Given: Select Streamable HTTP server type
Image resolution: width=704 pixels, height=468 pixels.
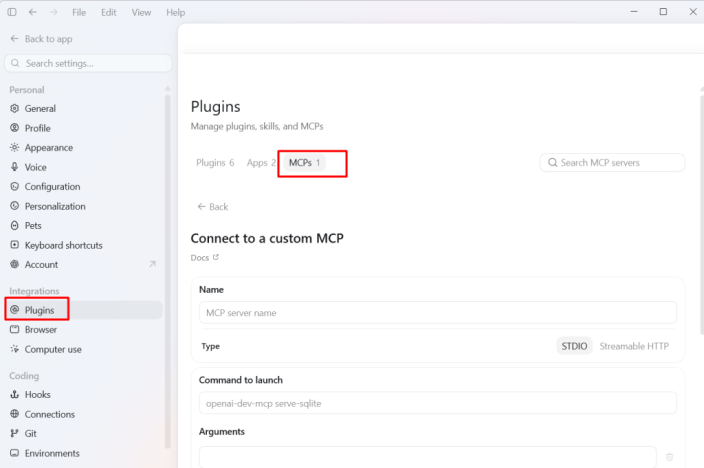Looking at the screenshot, I should [634, 346].
